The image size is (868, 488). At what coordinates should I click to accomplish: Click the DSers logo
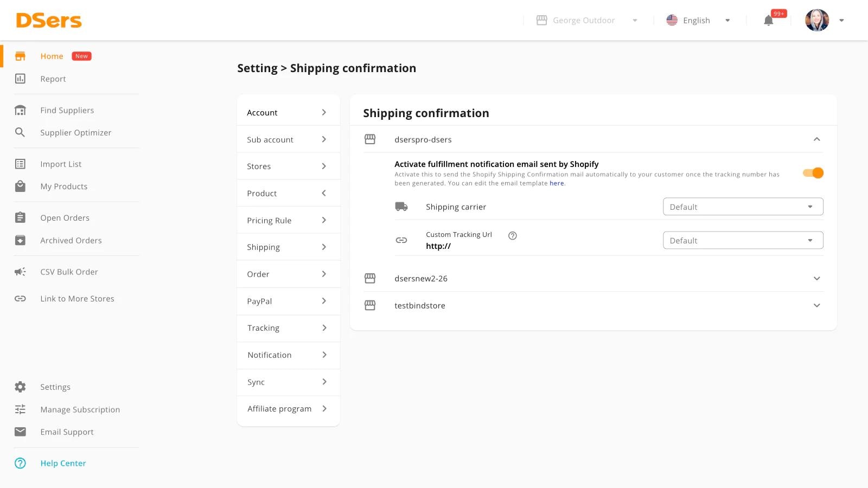point(48,20)
